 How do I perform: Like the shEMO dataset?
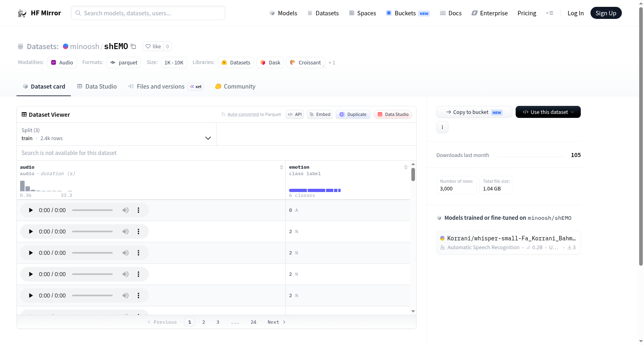click(153, 46)
